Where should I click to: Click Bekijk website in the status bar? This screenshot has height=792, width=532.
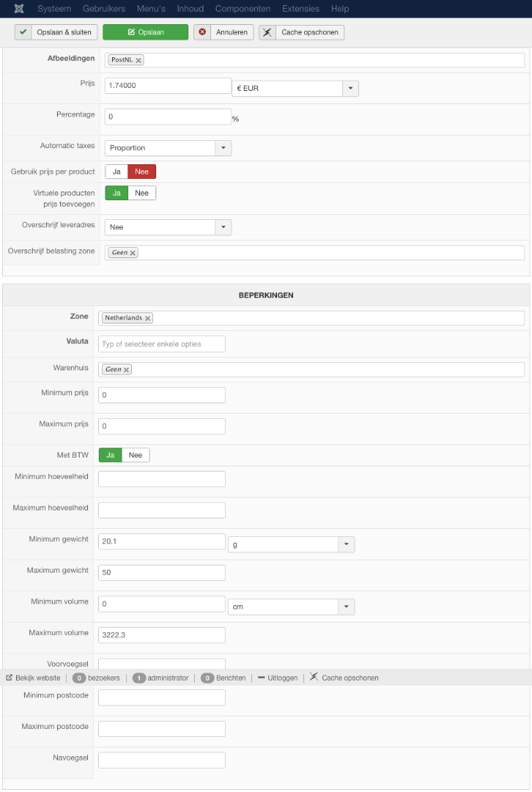coord(33,678)
